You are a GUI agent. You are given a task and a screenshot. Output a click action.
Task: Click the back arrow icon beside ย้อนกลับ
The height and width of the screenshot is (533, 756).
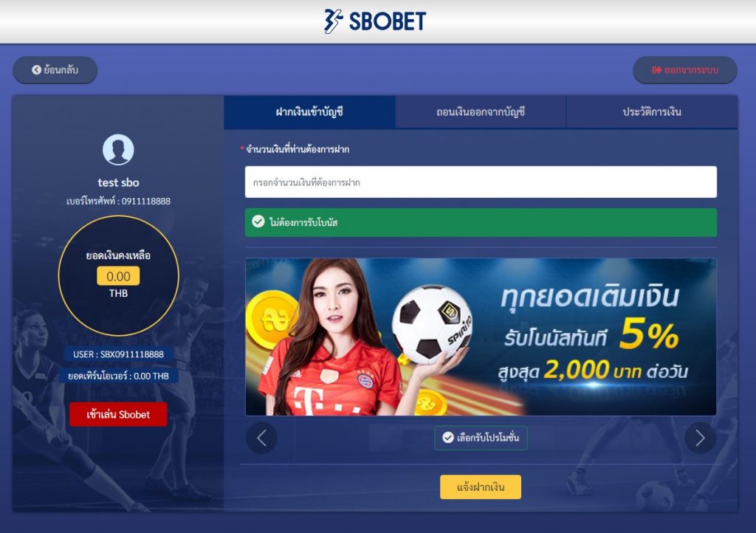tap(37, 70)
